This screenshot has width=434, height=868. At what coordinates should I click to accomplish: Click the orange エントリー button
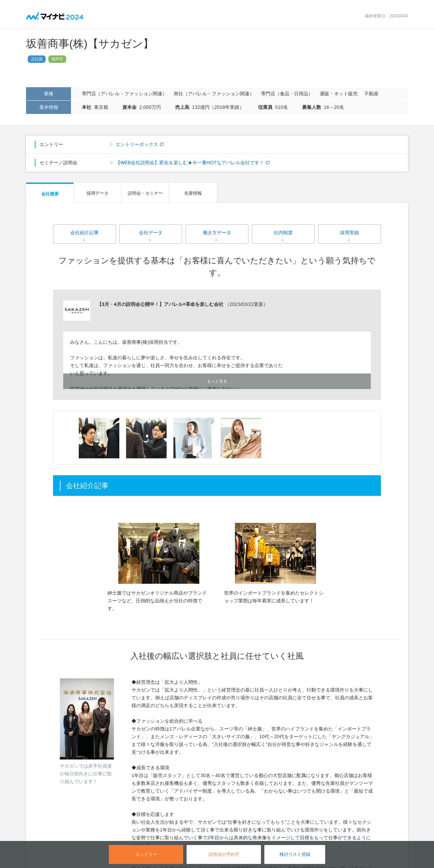(146, 854)
